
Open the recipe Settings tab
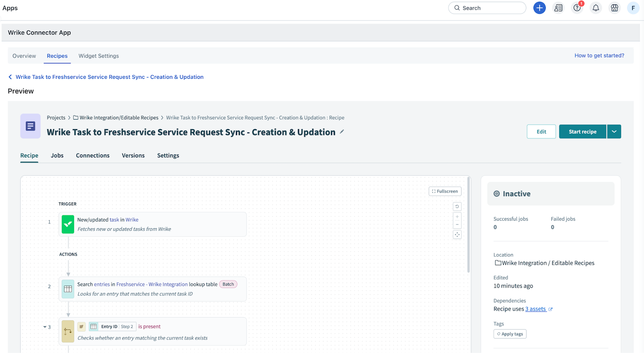168,155
